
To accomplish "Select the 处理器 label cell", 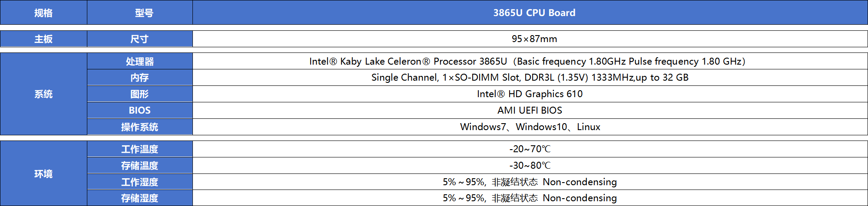I will coord(140,61).
